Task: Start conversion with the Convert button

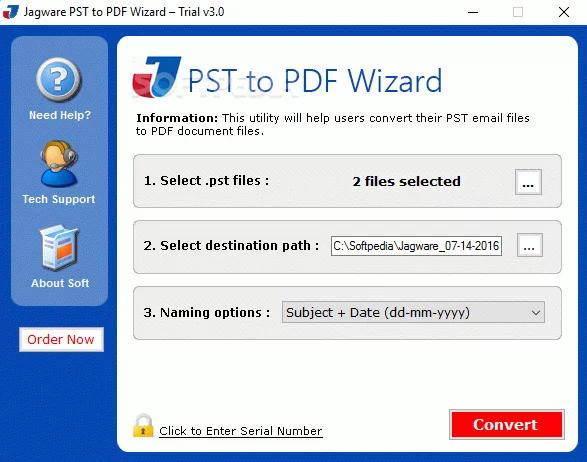Action: coord(507,425)
